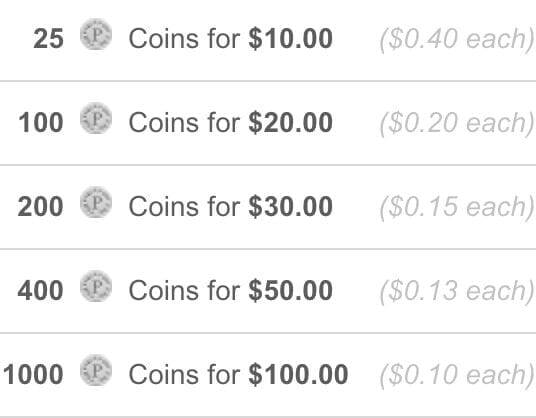
Task: Click the ($0.20 each) note
Action: click(x=457, y=124)
